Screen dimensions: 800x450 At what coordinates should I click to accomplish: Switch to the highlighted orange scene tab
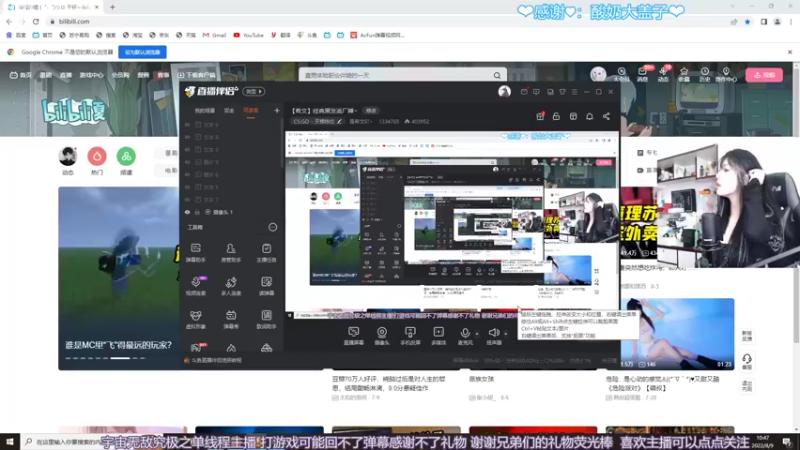point(251,111)
